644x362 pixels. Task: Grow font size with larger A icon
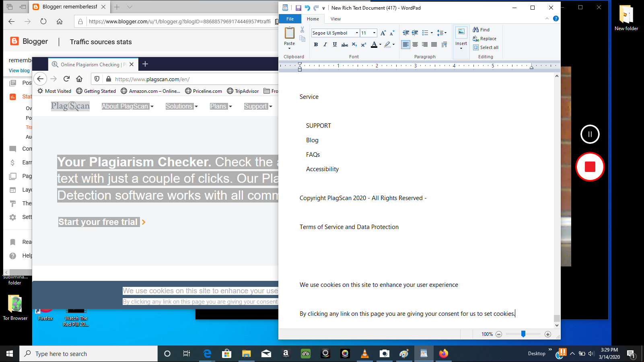click(x=383, y=33)
